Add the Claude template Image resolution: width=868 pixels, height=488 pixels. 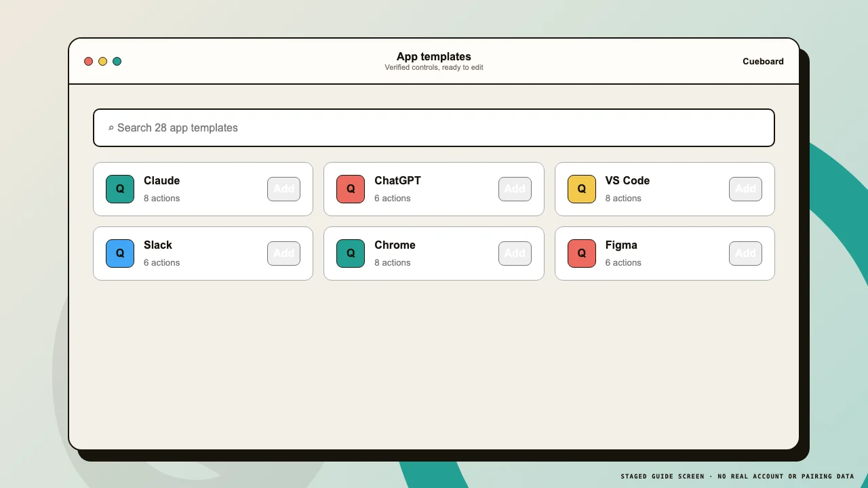[x=283, y=189]
